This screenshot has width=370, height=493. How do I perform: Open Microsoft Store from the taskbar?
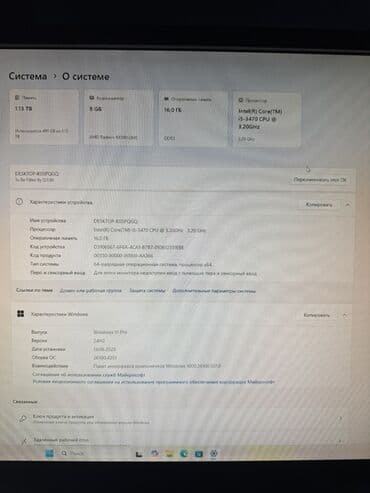pos(199,453)
